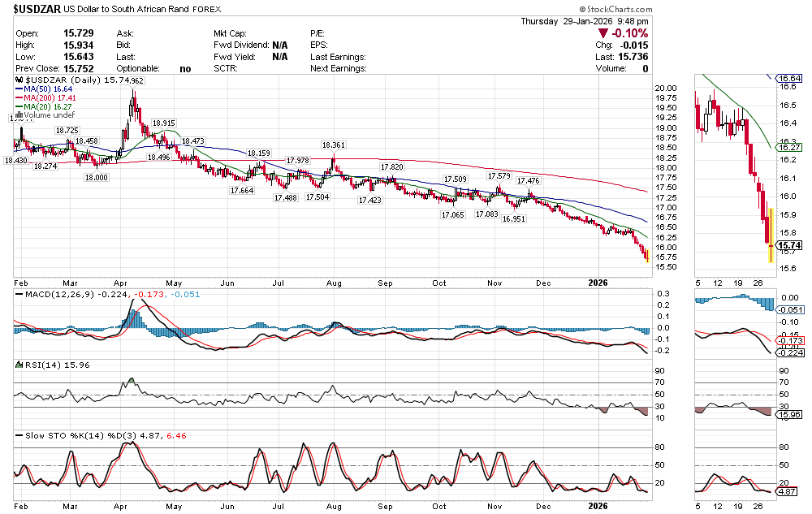Click the green MA(20) legend line swatch
Image resolution: width=812 pixels, height=514 pixels.
point(20,106)
